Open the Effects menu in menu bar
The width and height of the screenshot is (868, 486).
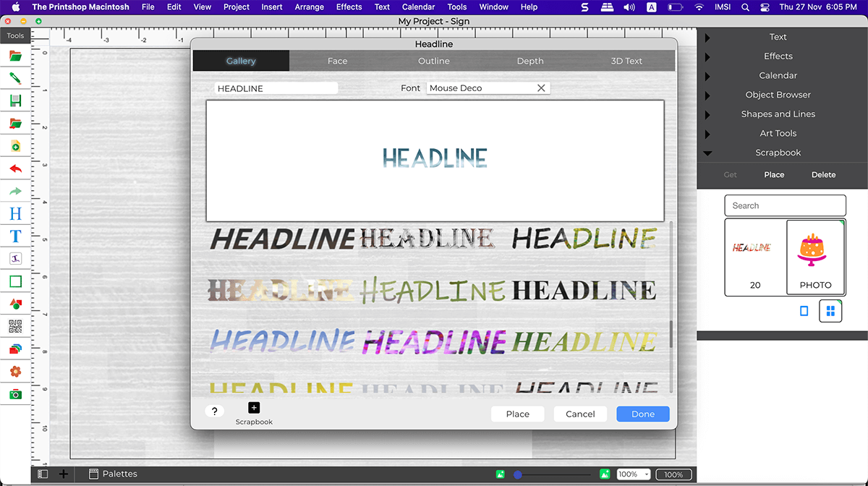pos(349,7)
